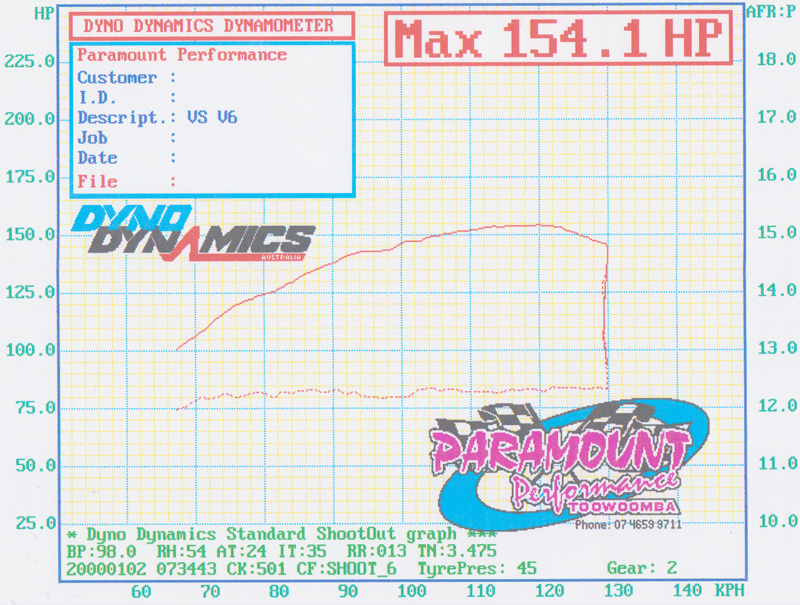The width and height of the screenshot is (800, 605).
Task: Click the 11.0 AFR axis label
Action: pos(778,463)
